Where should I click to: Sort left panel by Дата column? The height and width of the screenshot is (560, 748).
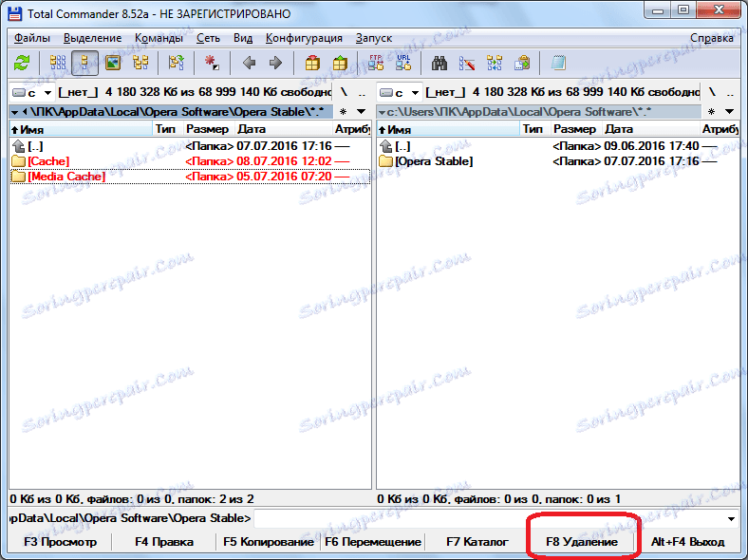pyautogui.click(x=283, y=129)
